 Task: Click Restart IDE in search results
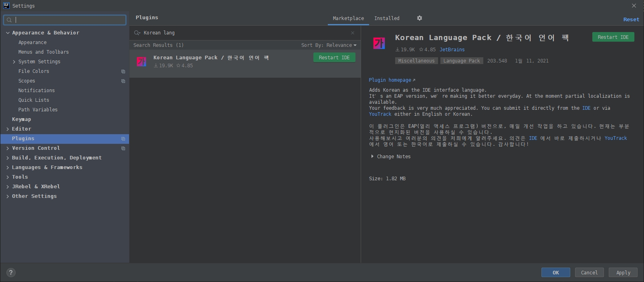334,58
